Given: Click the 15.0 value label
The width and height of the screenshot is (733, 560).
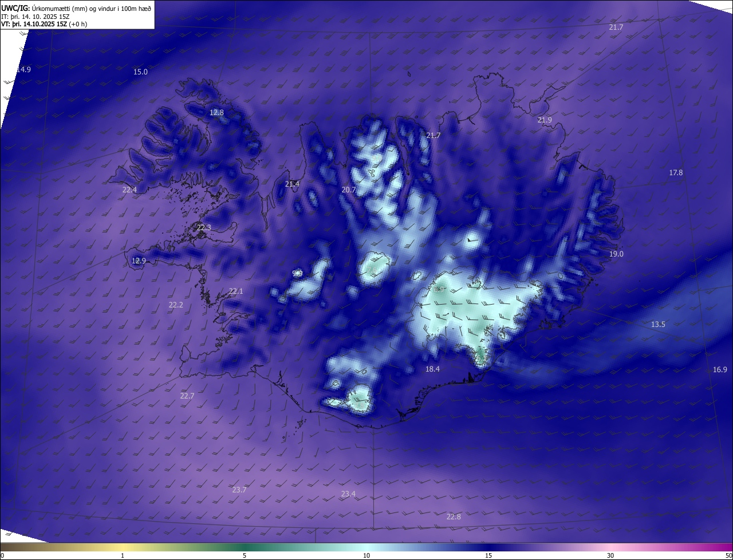Looking at the screenshot, I should [140, 72].
